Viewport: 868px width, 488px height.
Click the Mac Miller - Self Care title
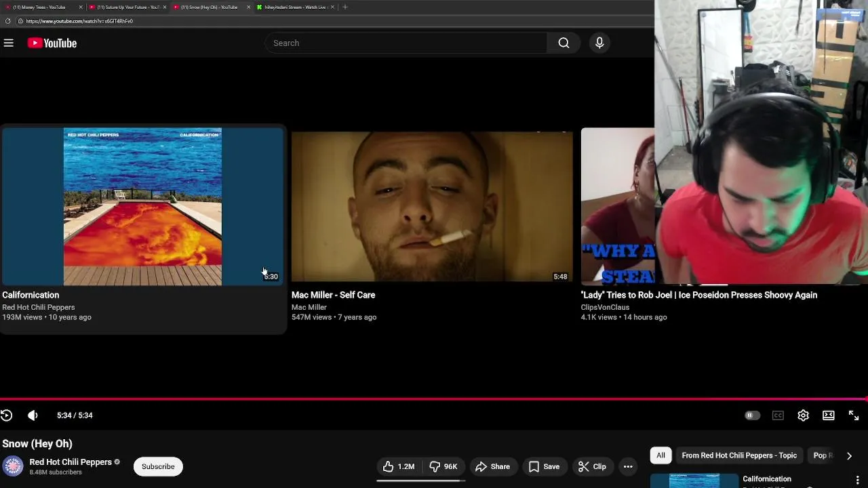pos(333,295)
